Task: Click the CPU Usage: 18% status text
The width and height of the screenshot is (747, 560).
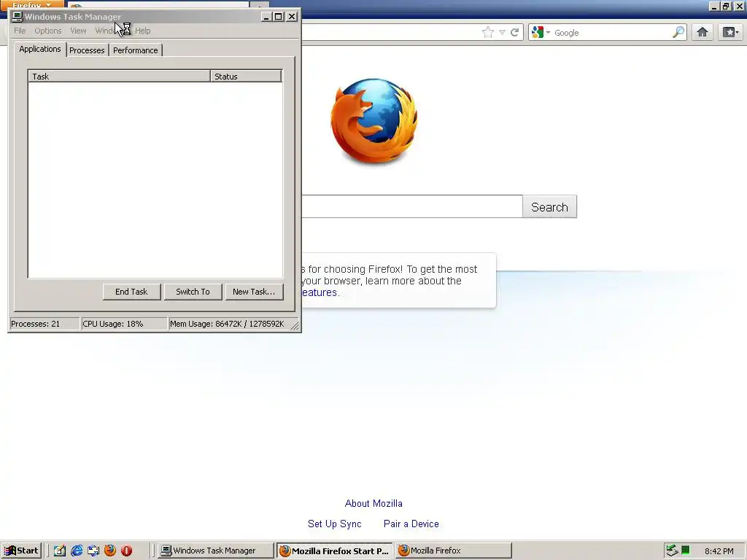Action: click(x=113, y=324)
